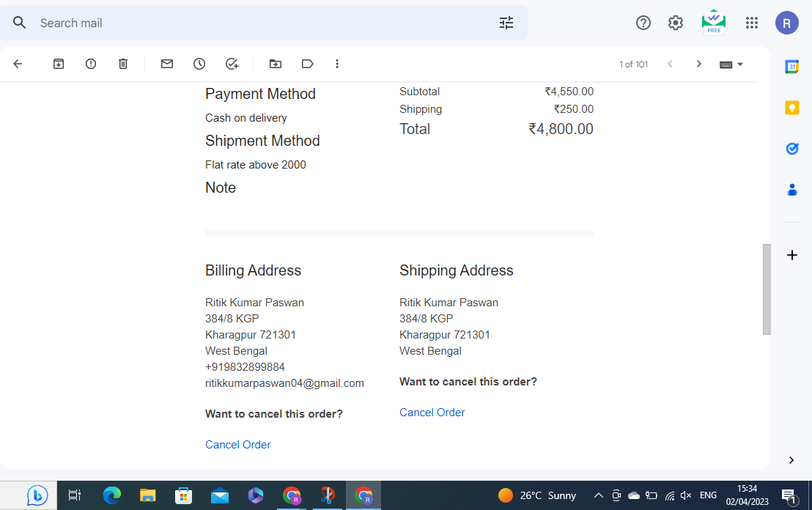The height and width of the screenshot is (510, 812).
Task: Go back to inbox with the arrow
Action: [18, 64]
